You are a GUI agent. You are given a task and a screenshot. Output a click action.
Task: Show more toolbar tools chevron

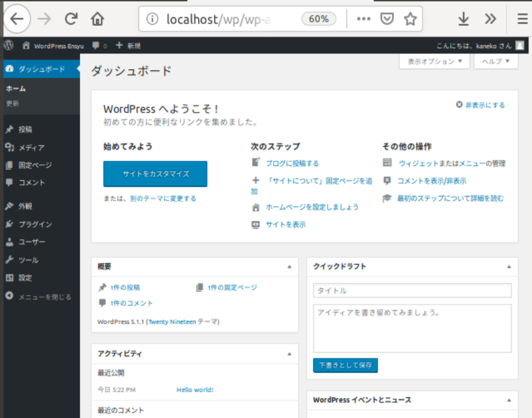pos(491,19)
